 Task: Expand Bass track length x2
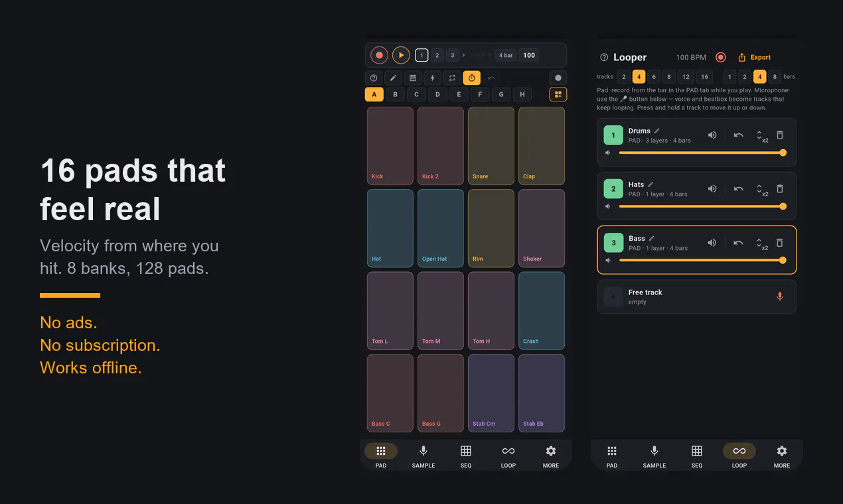(762, 243)
